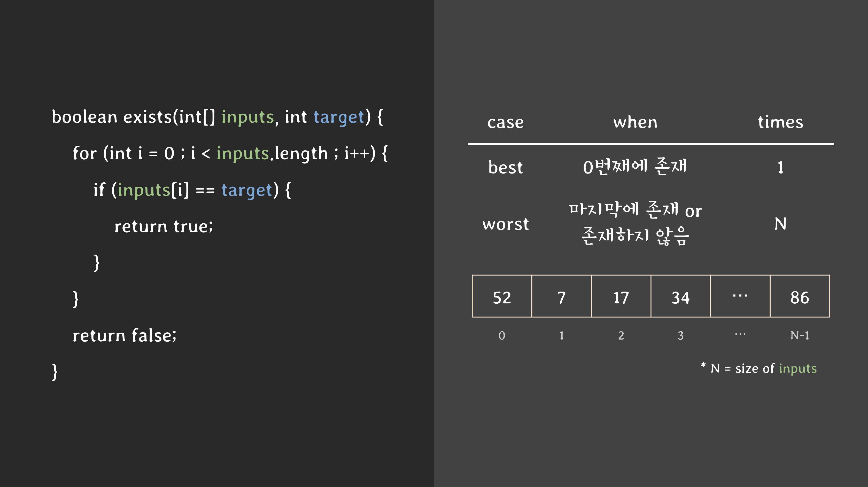Click 'inputs.length' in the for loop
Image resolution: width=868 pixels, height=487 pixels.
(x=272, y=154)
